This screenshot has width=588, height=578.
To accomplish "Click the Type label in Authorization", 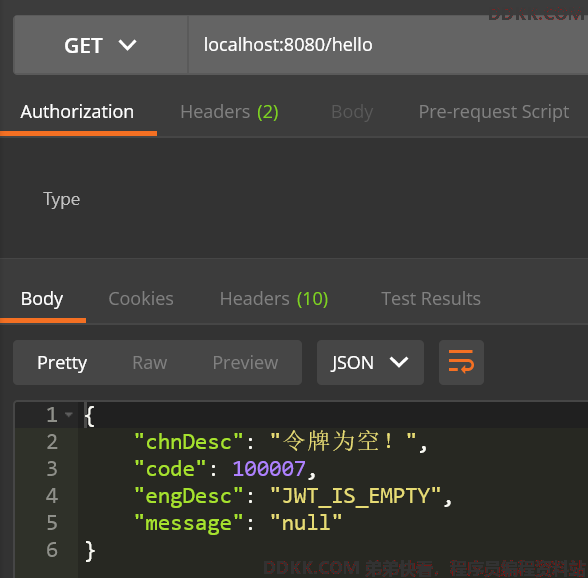I will (62, 199).
